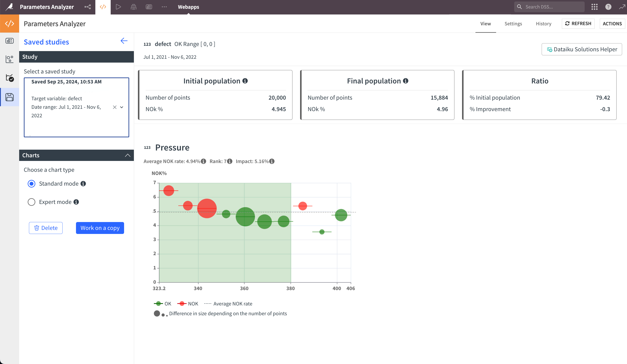Open saved studies floppy disk sidebar icon
The image size is (627, 364).
click(x=9, y=97)
